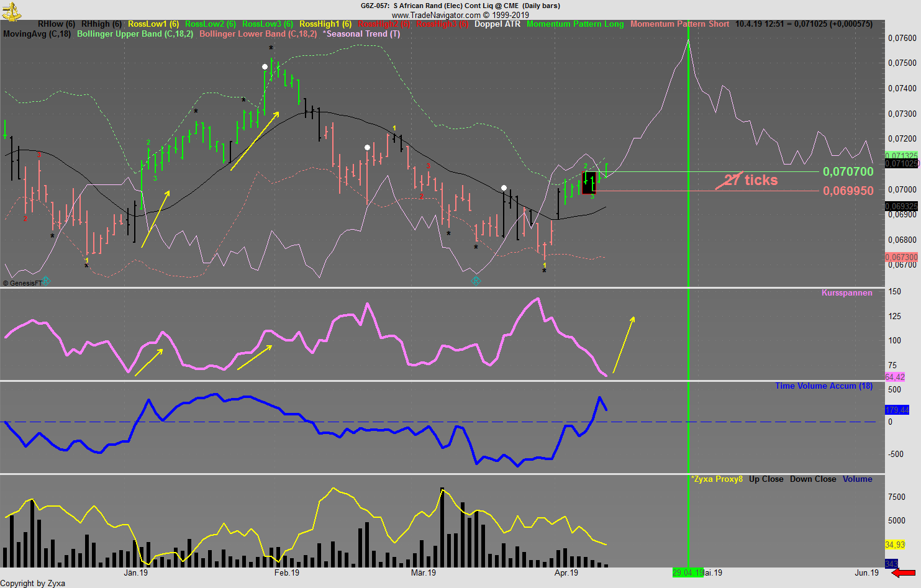Click the green 29.04.19 date marker

(x=688, y=573)
